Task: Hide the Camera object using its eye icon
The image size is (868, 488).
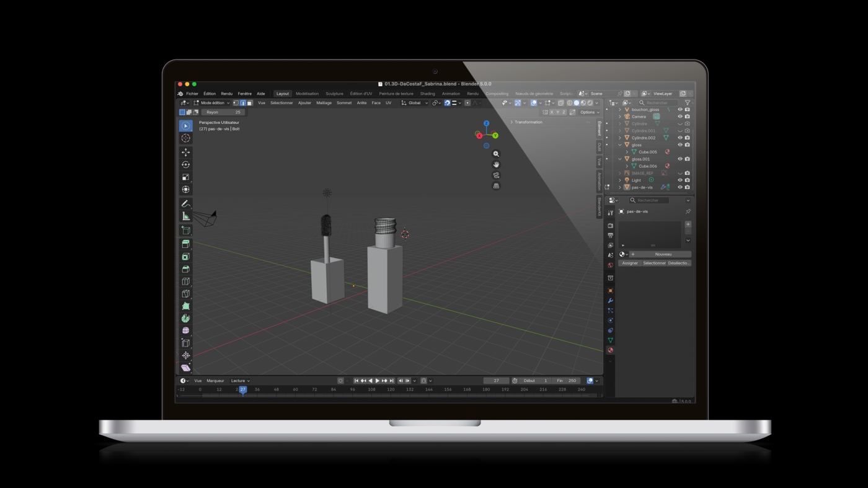Action: click(680, 117)
